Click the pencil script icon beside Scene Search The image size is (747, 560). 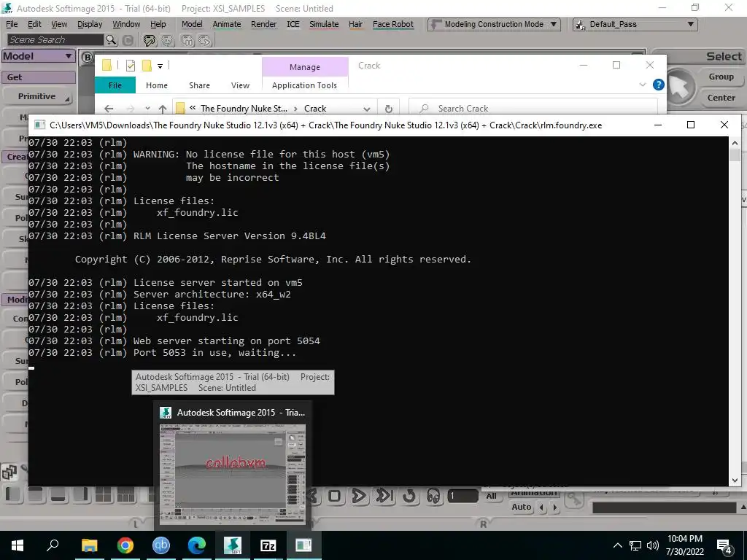point(150,41)
